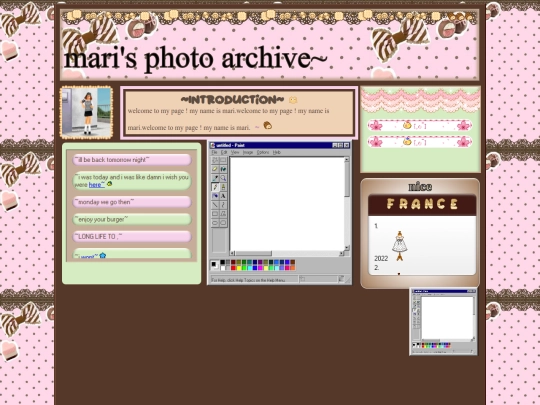Click the 'nice' heading above France
Screen dimensions: 540x405
(420, 187)
